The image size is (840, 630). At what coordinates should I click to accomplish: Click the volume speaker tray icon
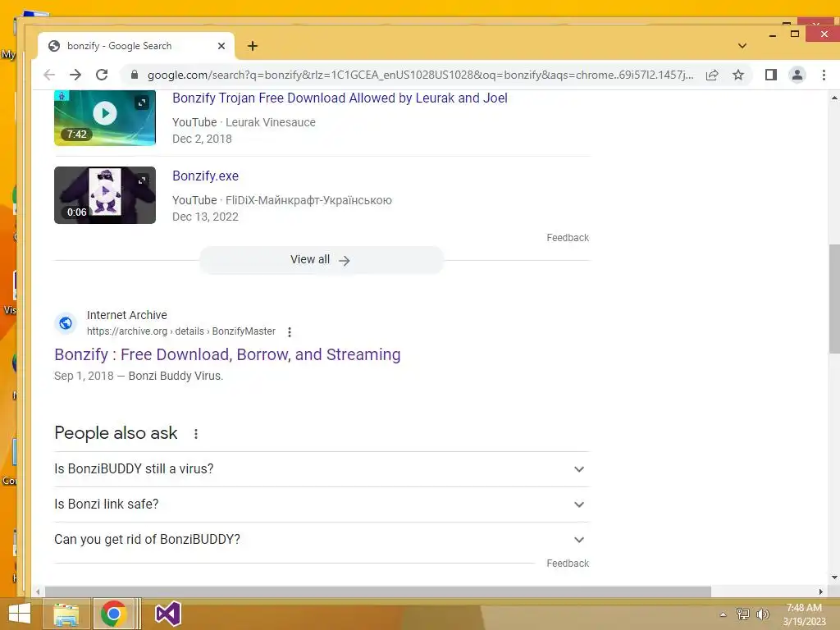point(763,614)
